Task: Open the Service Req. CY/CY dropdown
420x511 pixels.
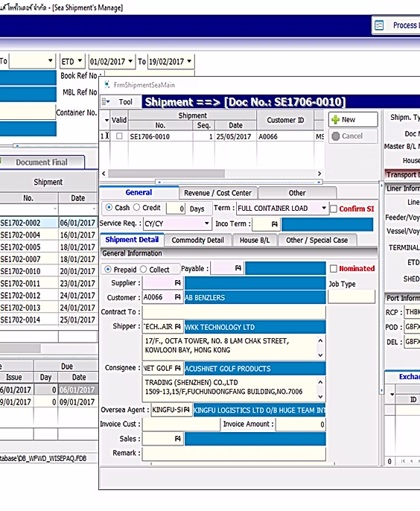Action: pos(206,223)
